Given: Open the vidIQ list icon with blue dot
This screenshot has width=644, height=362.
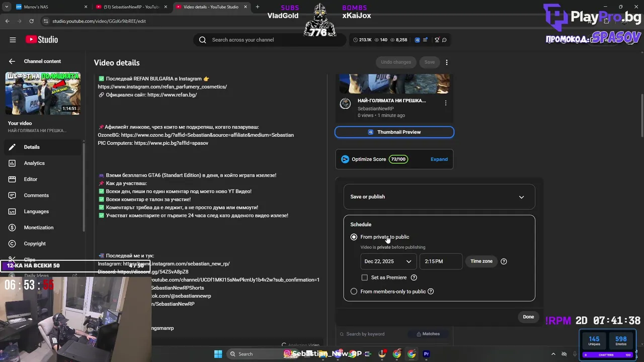Looking at the screenshot, I should 426,40.
